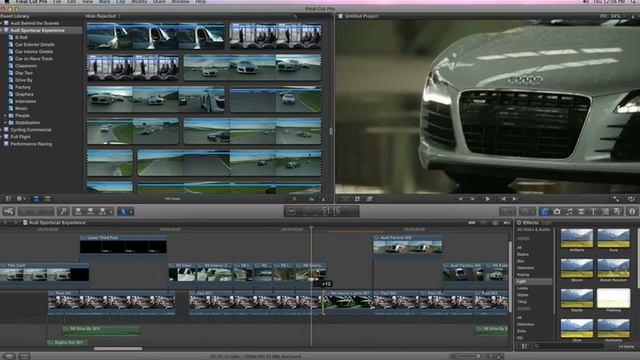This screenshot has height=360, width=640.
Task: Select the arrow Select tool
Action: coord(122,211)
